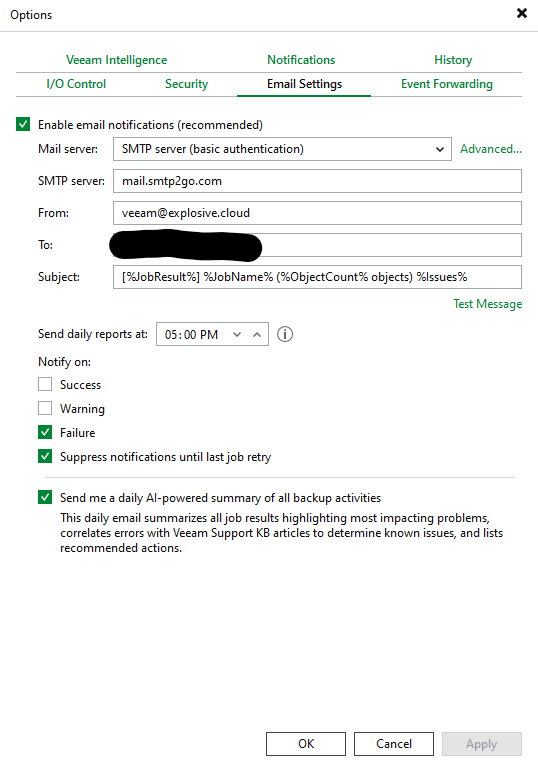
Task: Click the Email Settings tab
Action: pos(304,84)
